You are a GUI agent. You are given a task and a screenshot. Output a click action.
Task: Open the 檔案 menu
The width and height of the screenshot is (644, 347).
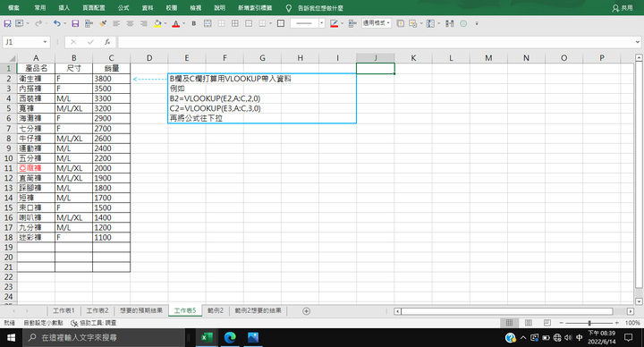click(14, 8)
